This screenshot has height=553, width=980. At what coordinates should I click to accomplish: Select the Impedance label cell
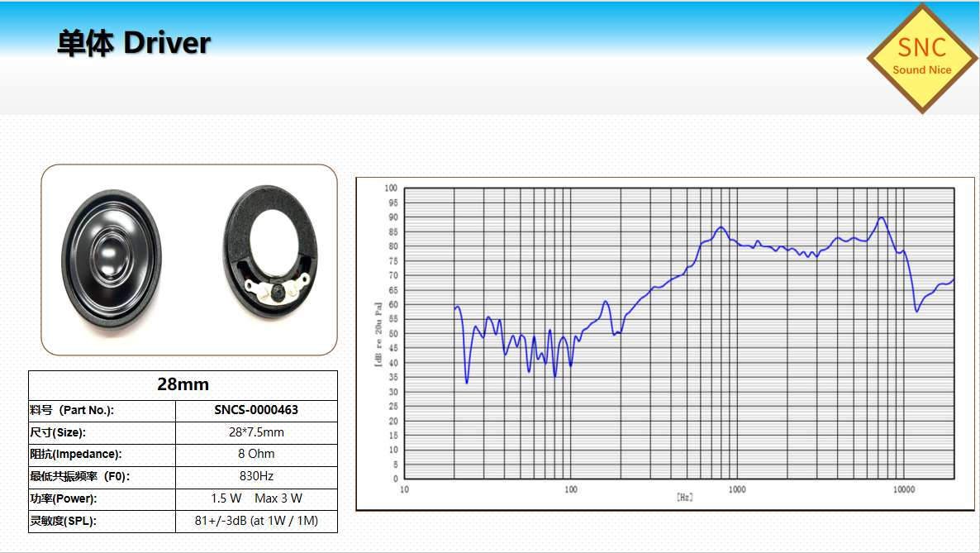[x=75, y=454]
